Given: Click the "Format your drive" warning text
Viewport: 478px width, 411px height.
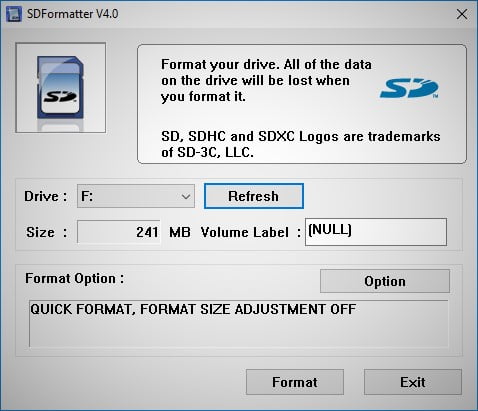Looking at the screenshot, I should 266,81.
